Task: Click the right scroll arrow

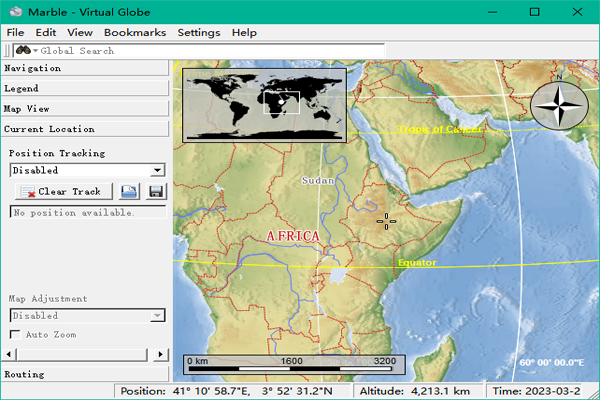Action: [161, 354]
